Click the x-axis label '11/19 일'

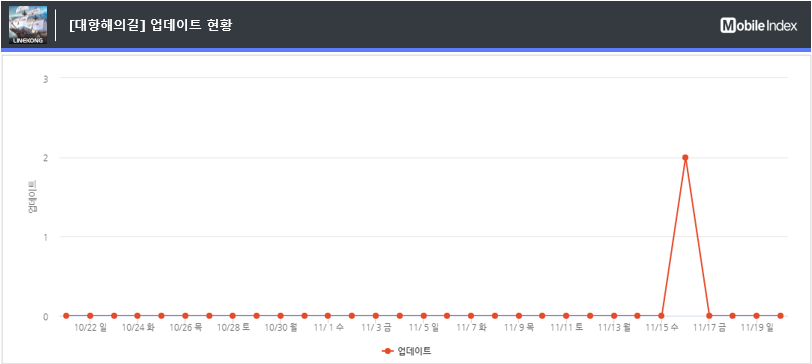(757, 328)
